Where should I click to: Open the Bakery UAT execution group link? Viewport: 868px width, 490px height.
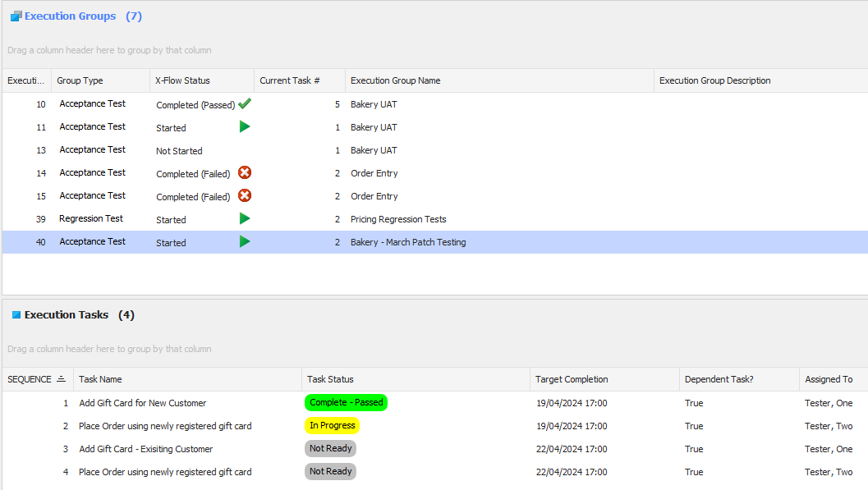pos(373,103)
